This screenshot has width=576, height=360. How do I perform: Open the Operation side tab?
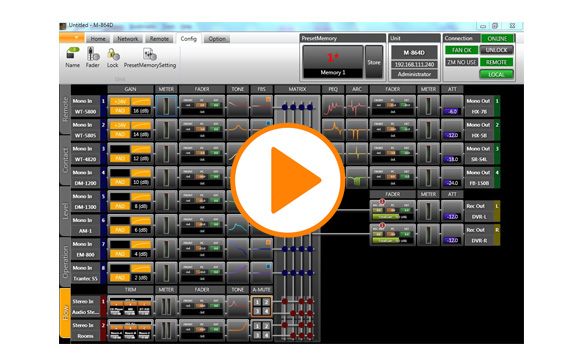point(65,262)
